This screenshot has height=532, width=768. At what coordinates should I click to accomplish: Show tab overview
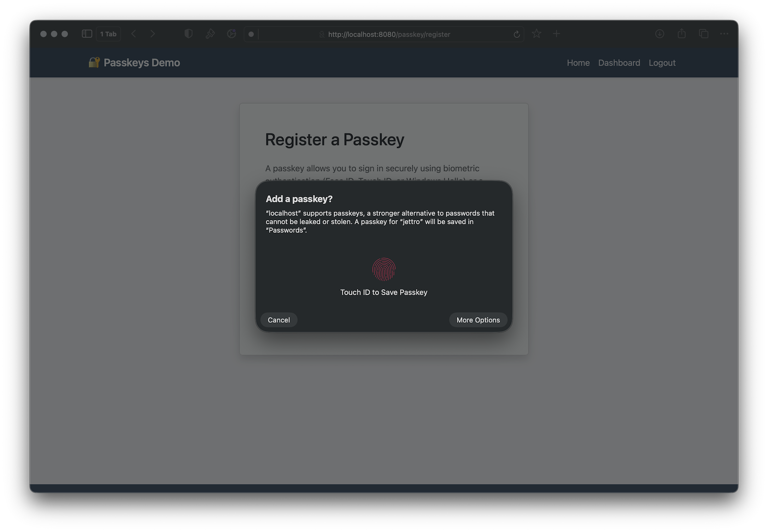pos(704,34)
